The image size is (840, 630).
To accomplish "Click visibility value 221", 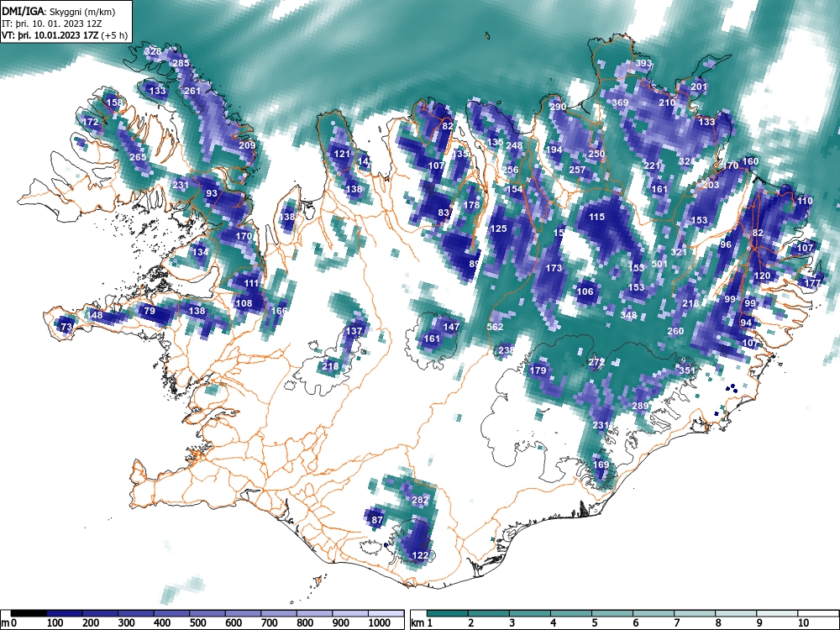I will (x=652, y=165).
